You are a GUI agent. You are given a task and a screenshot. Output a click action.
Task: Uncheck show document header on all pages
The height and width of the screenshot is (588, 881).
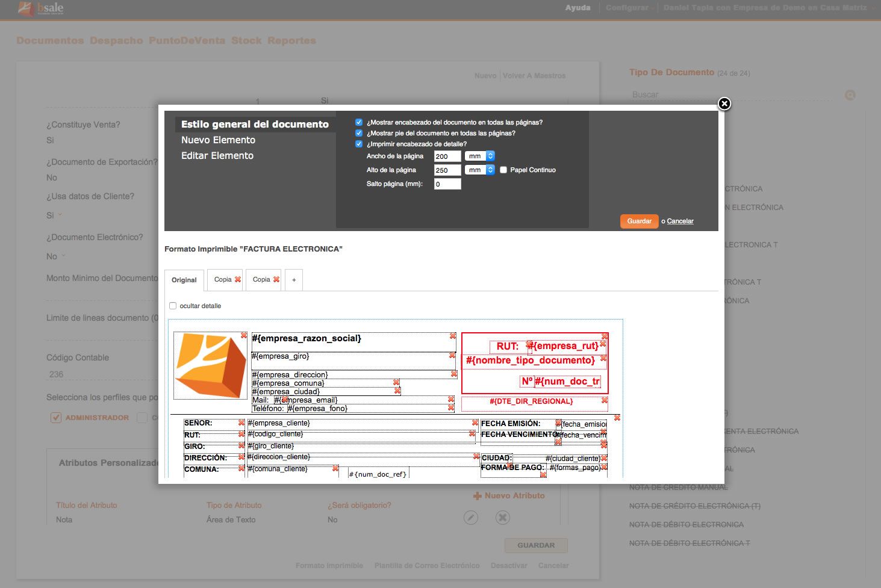coord(359,122)
